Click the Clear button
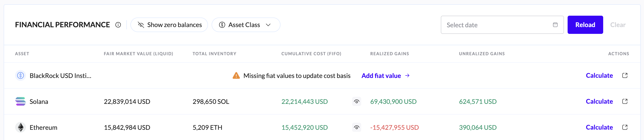 point(618,25)
